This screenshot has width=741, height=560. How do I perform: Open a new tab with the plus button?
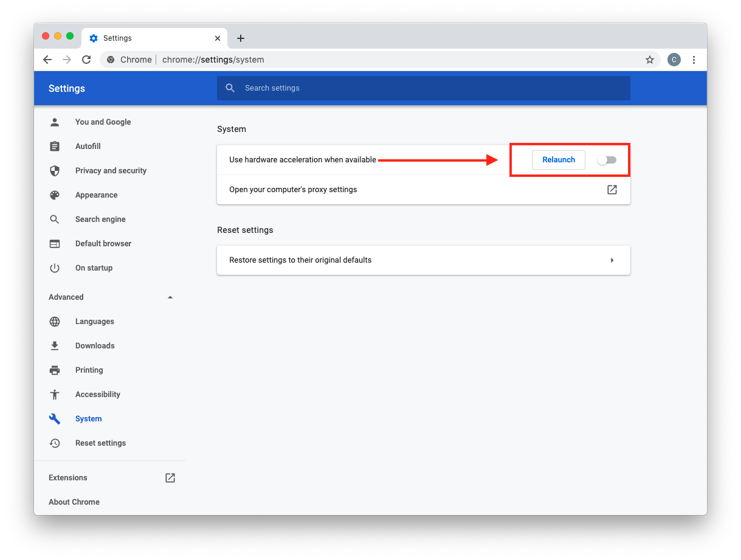241,38
